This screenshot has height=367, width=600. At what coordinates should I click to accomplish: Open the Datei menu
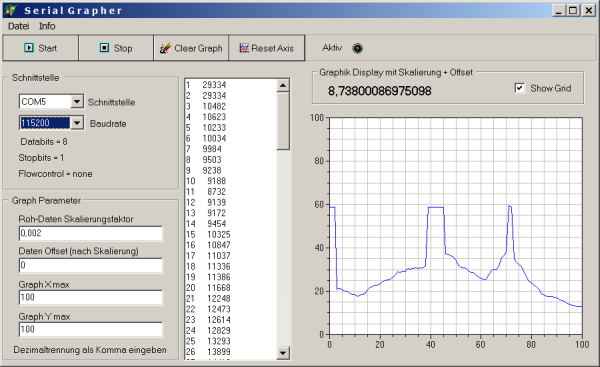[x=18, y=26]
